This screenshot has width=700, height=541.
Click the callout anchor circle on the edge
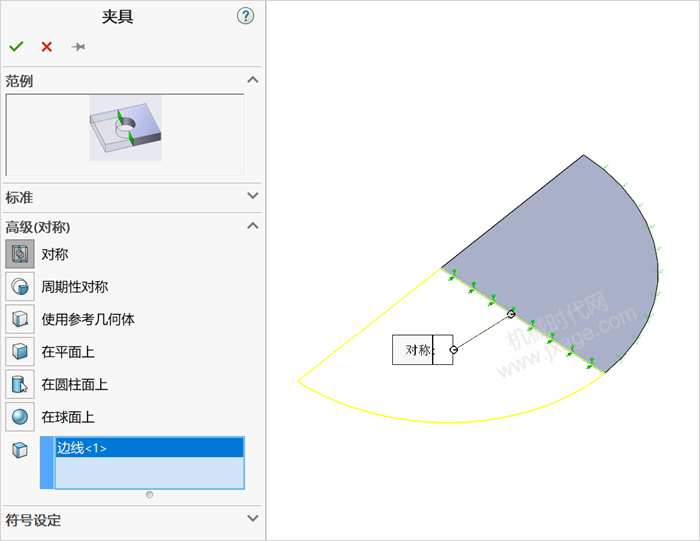[511, 314]
